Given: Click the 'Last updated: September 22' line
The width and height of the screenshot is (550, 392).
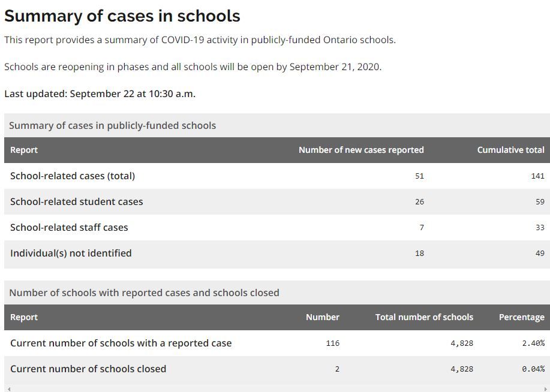Looking at the screenshot, I should pyautogui.click(x=100, y=94).
